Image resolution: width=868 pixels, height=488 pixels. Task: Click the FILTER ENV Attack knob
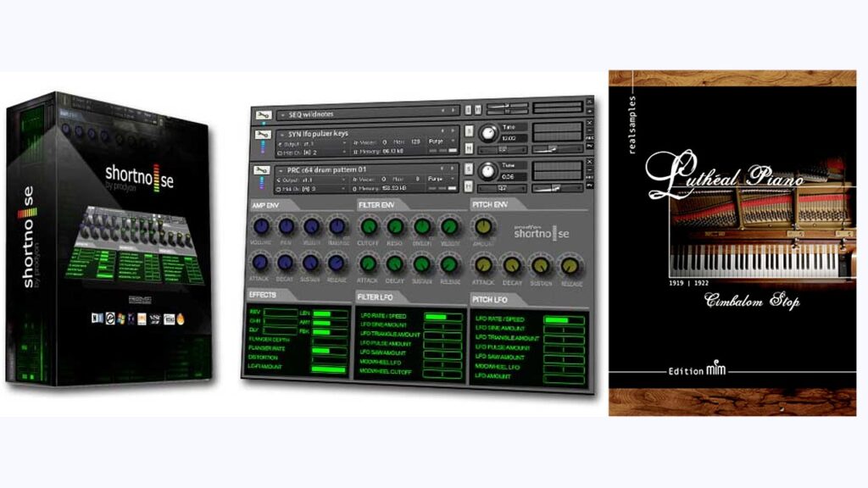click(x=368, y=263)
